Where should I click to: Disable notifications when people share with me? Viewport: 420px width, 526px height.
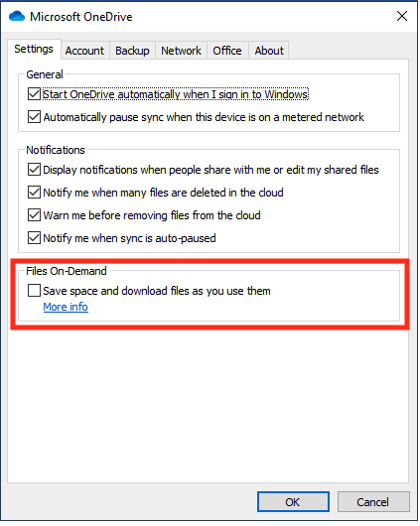point(34,170)
